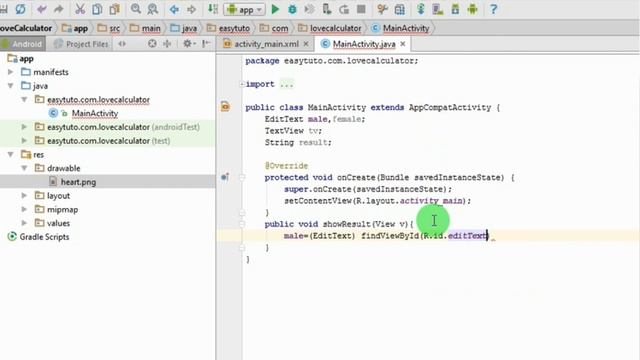Click the Make Project build icon
The image size is (640, 360).
coord(213,9)
